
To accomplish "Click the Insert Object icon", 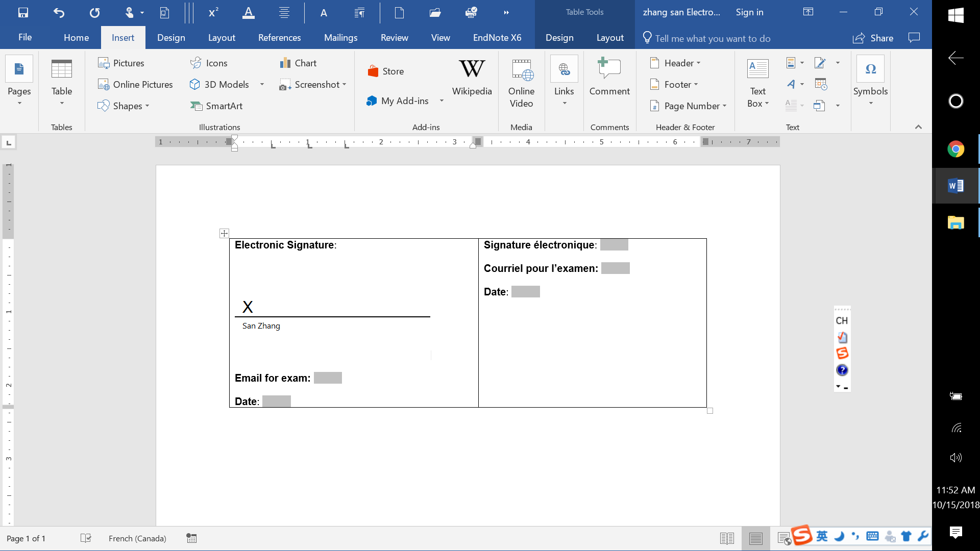I will click(x=819, y=106).
